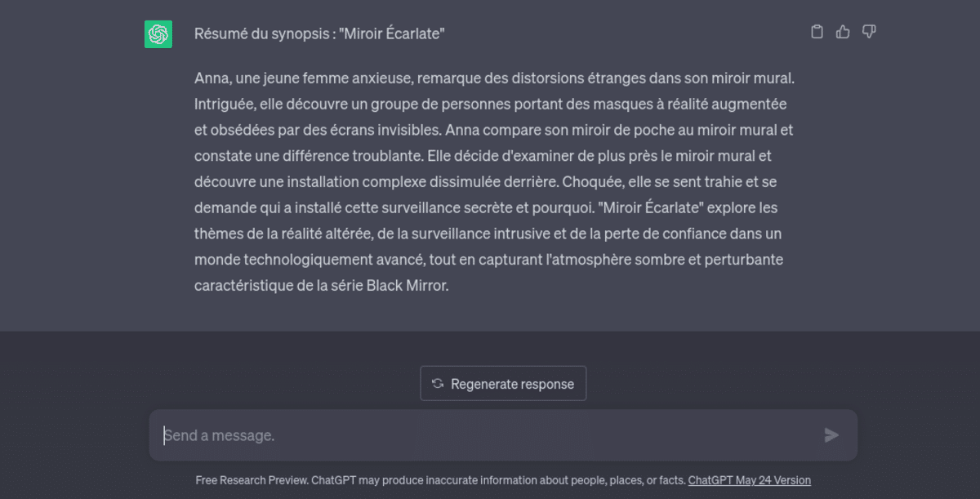The height and width of the screenshot is (499, 980).
Task: Click the circular arrows regenerate icon
Action: (x=438, y=384)
